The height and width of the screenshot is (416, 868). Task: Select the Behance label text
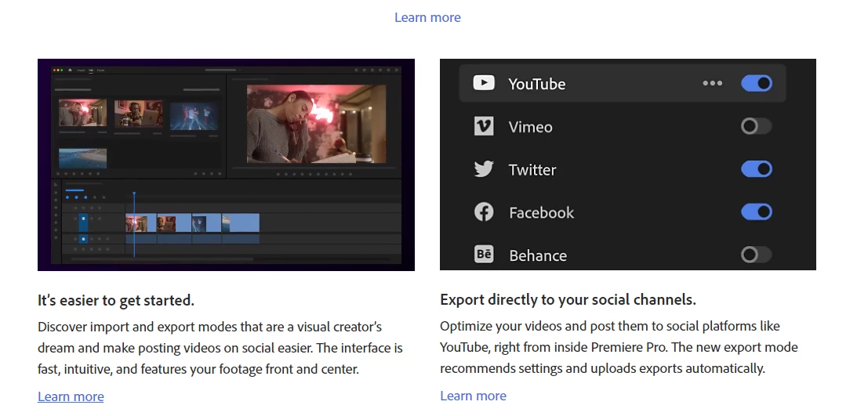[538, 255]
